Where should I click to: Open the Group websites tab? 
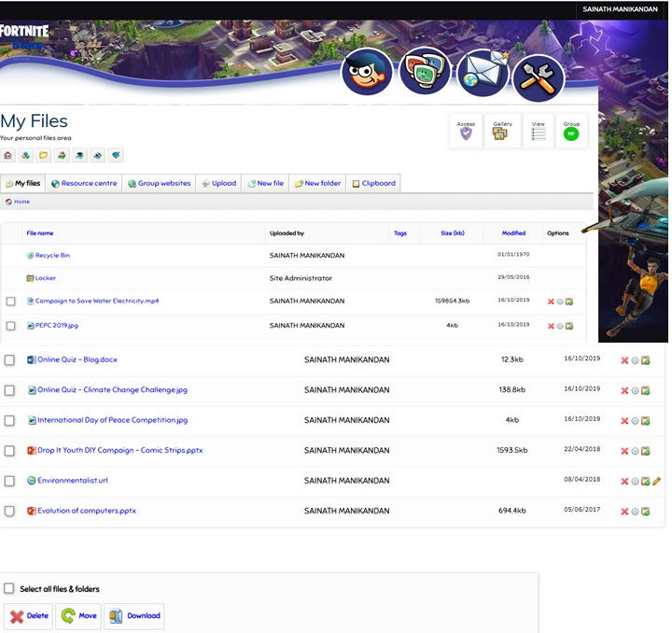point(159,183)
